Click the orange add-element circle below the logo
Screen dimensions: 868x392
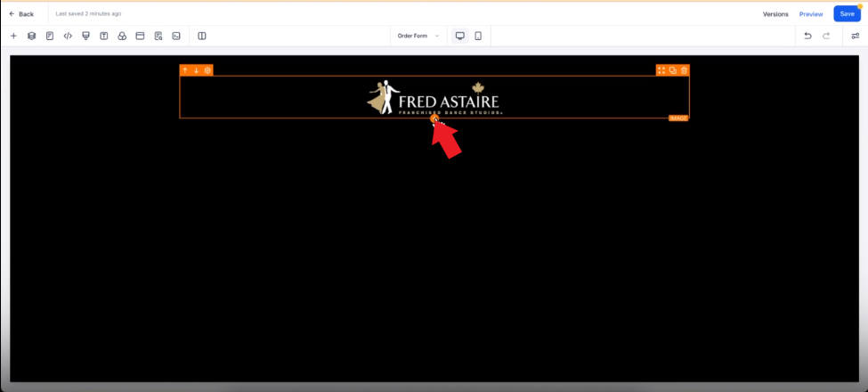(434, 118)
